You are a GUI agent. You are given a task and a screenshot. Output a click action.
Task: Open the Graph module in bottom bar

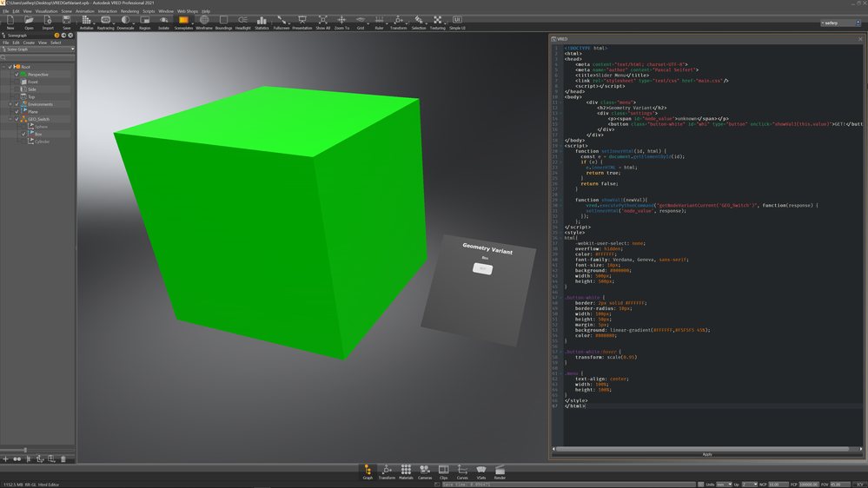coord(368,471)
